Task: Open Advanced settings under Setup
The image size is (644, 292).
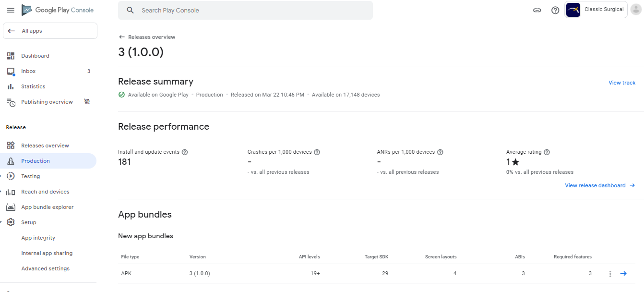Action: (x=45, y=268)
